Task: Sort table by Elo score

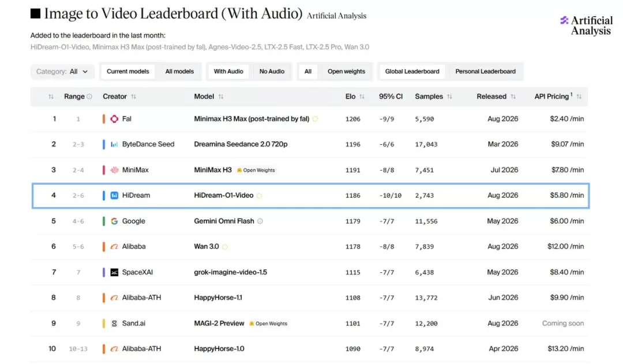Action: (x=362, y=96)
